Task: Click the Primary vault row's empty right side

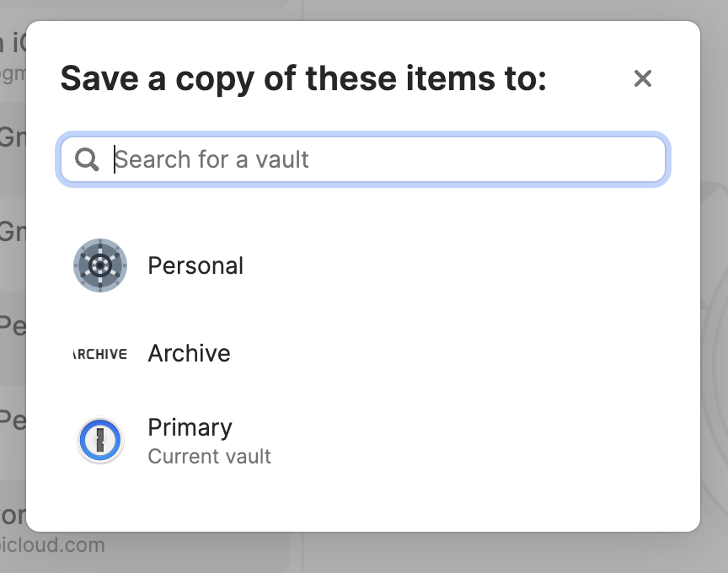Action: 506,441
